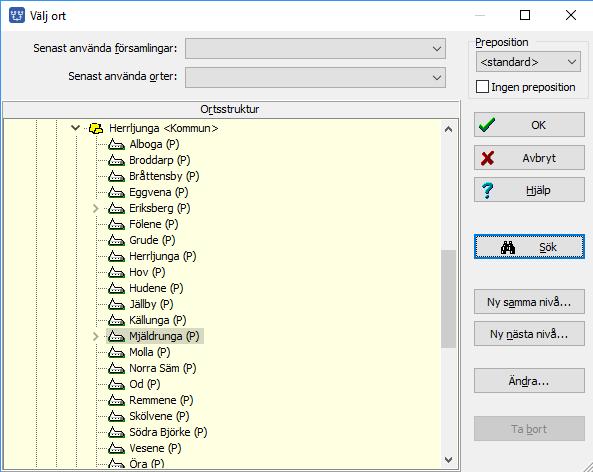Click the Sök search button
Viewport: 593px width, 472px height.
click(529, 247)
